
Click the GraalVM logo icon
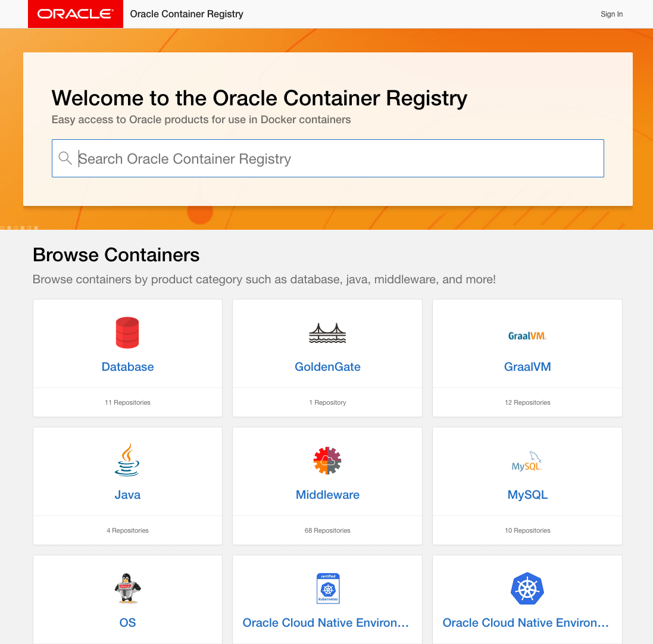[527, 336]
